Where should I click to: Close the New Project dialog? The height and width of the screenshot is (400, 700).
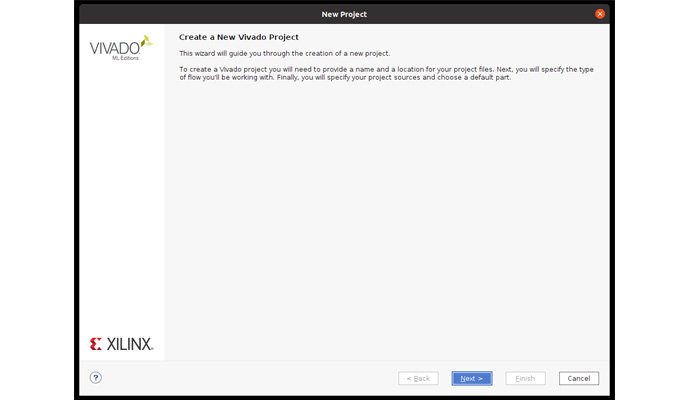click(600, 14)
